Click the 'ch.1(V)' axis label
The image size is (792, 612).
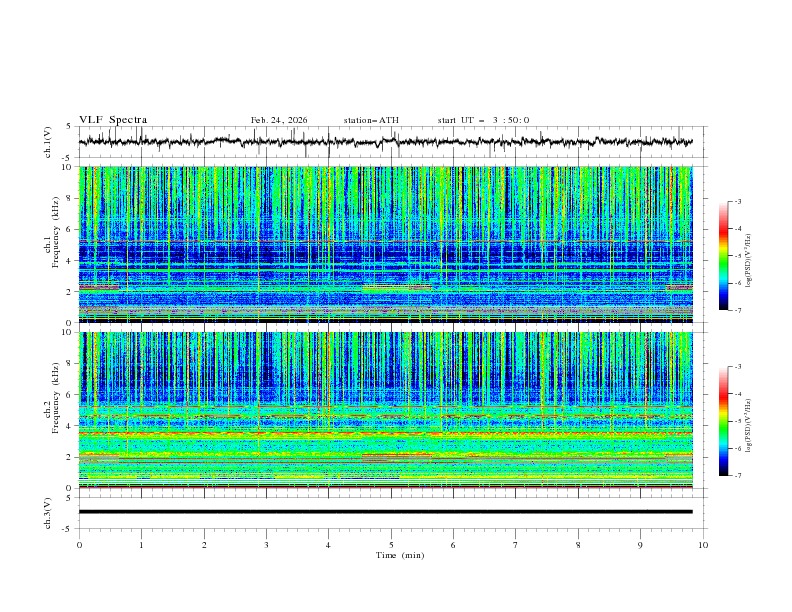point(48,142)
